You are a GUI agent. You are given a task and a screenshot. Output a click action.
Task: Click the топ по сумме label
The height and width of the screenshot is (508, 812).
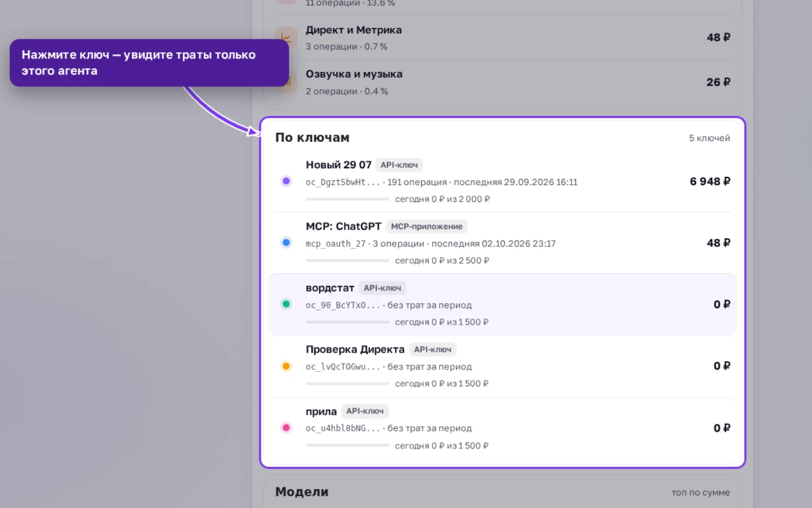tap(701, 492)
